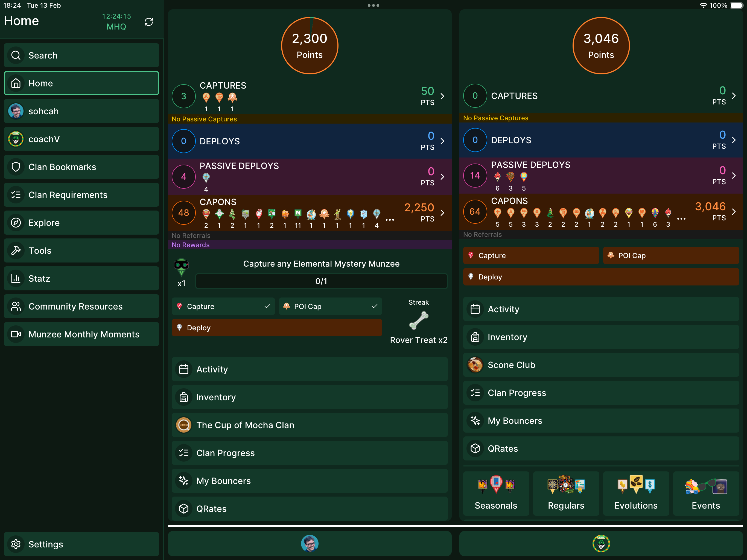Open sohcah profile avatar in sidebar
This screenshot has height=560, width=747.
pyautogui.click(x=16, y=111)
